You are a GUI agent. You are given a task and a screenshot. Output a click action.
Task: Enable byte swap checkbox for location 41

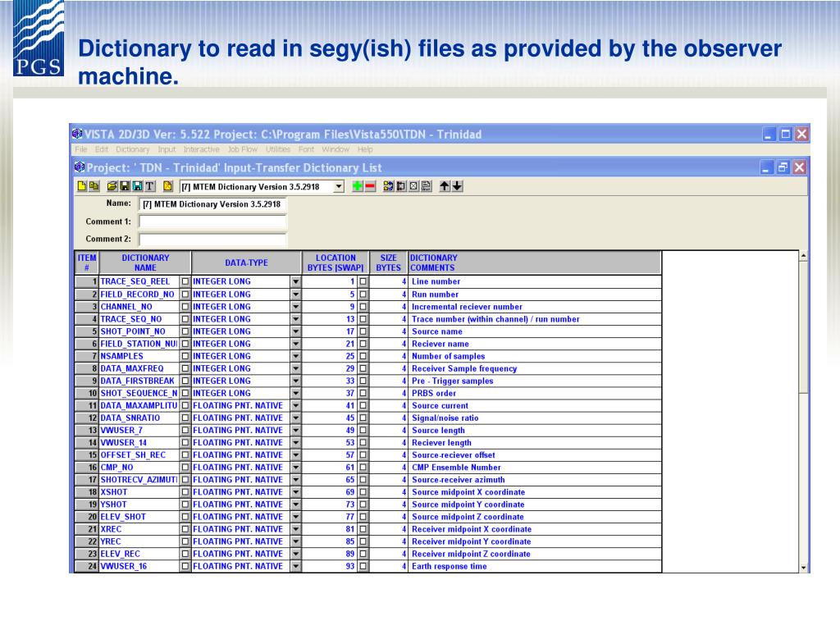(x=363, y=405)
